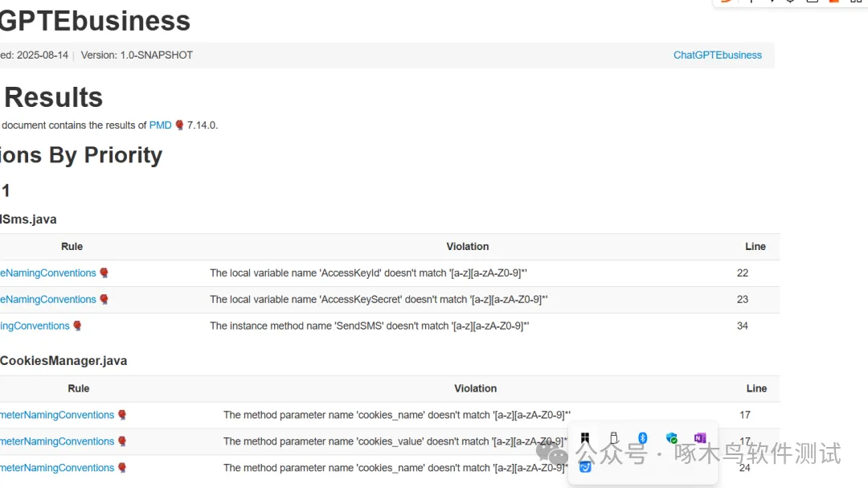Image resolution: width=868 pixels, height=488 pixels.
Task: Click the Safely Remove Hardware USB tray icon
Action: 614,438
